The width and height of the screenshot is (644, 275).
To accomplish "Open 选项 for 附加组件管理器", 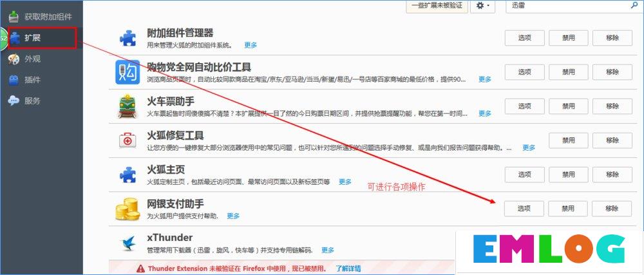I will tap(524, 38).
